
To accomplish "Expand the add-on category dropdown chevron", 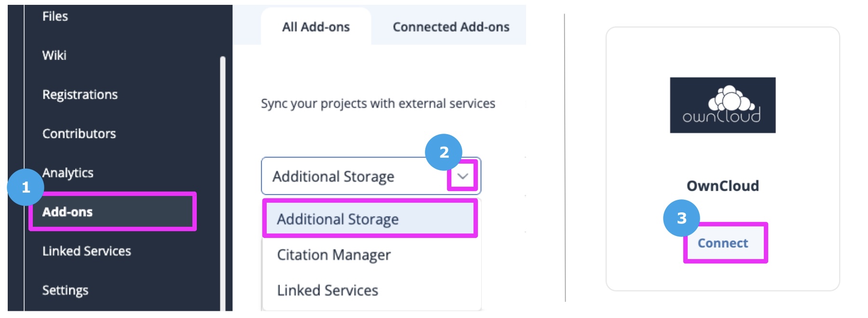I will tap(462, 176).
